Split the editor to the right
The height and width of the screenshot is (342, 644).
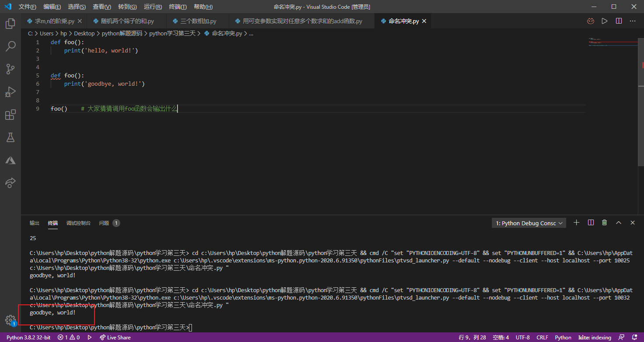[619, 21]
